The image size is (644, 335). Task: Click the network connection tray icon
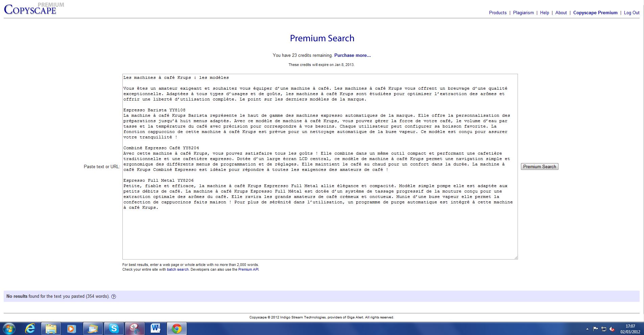pyautogui.click(x=604, y=329)
